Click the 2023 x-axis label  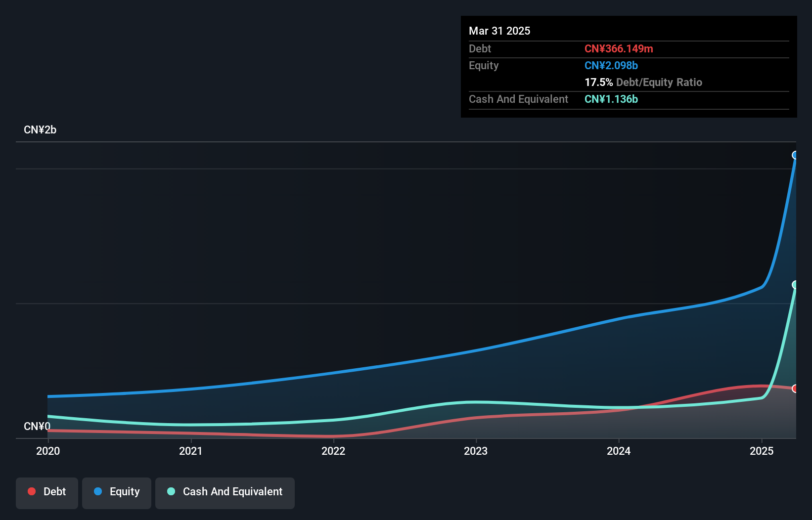pos(476,451)
